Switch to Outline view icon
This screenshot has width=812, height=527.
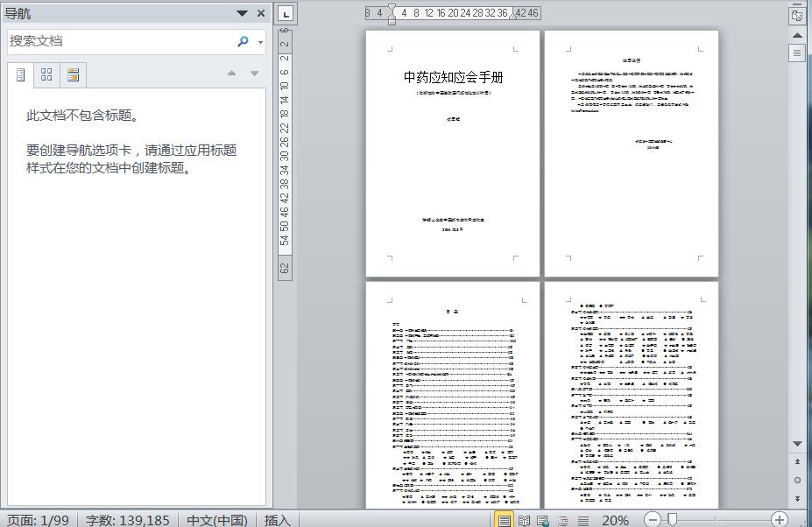(563, 520)
